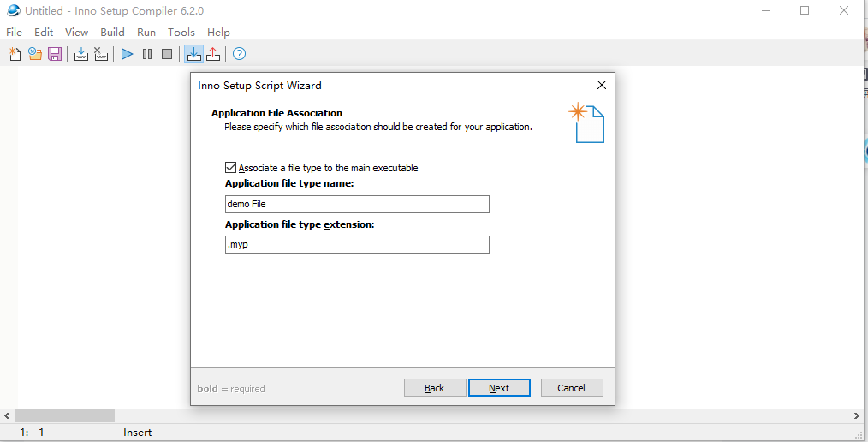Image resolution: width=868 pixels, height=442 pixels.
Task: Click the Target Setup toolbar icon
Action: click(x=193, y=54)
